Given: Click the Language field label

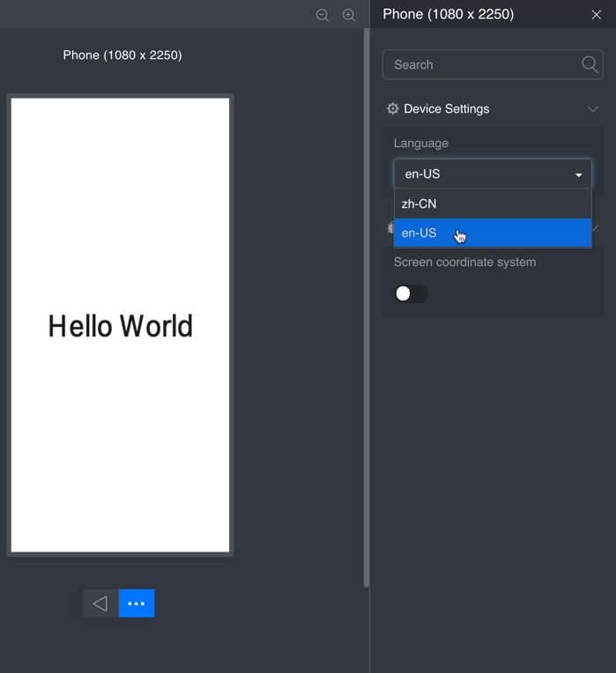Looking at the screenshot, I should [420, 144].
